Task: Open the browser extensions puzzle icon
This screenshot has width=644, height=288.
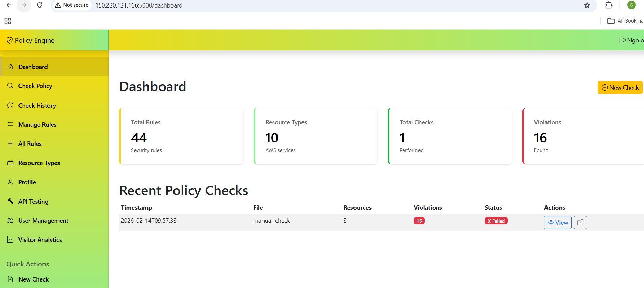Action: [x=609, y=5]
